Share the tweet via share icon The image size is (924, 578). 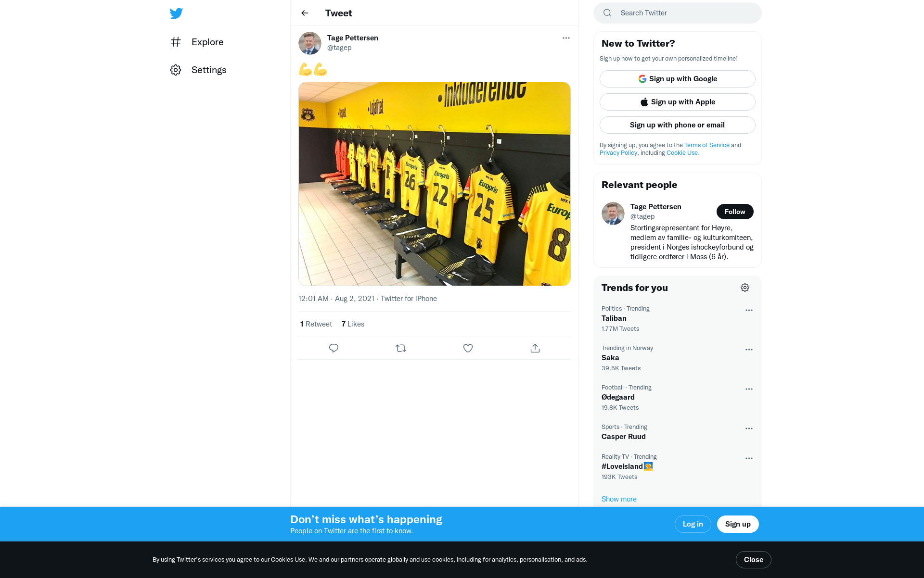click(x=535, y=348)
